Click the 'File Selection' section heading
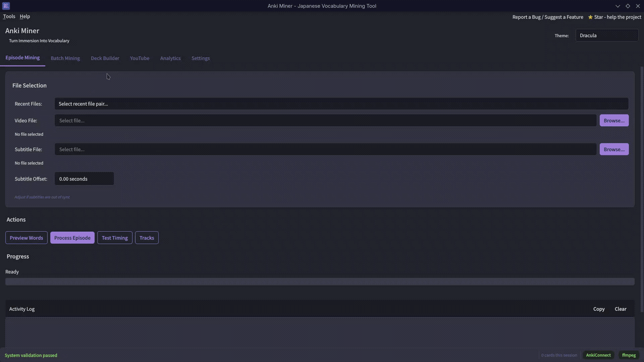 (x=29, y=85)
